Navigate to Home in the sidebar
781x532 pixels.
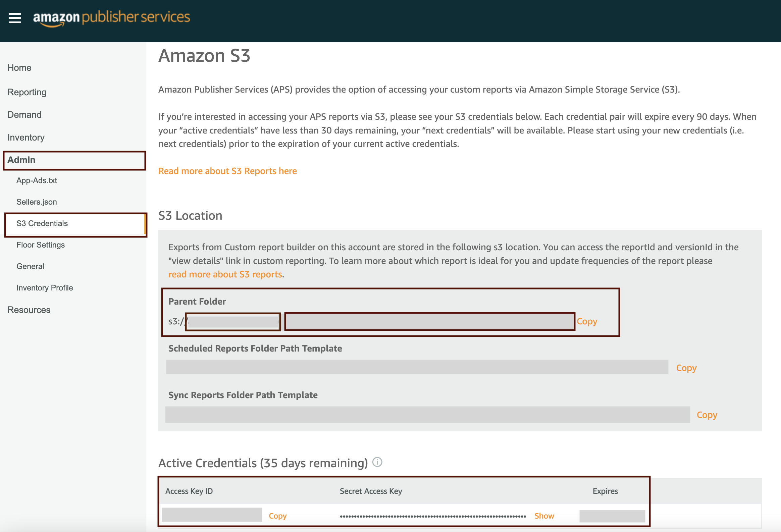click(19, 67)
